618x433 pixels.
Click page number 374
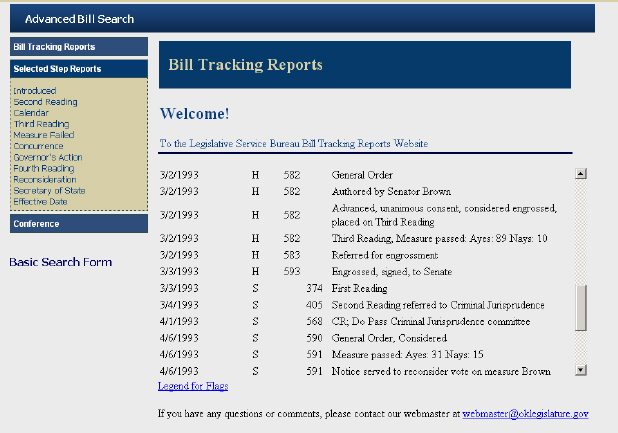(x=314, y=288)
